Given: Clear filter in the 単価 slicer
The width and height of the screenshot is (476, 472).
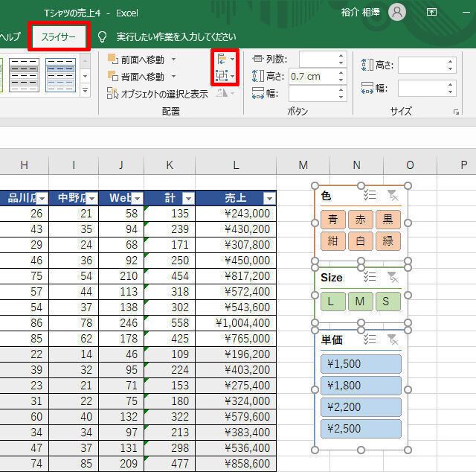Looking at the screenshot, I should [x=393, y=339].
